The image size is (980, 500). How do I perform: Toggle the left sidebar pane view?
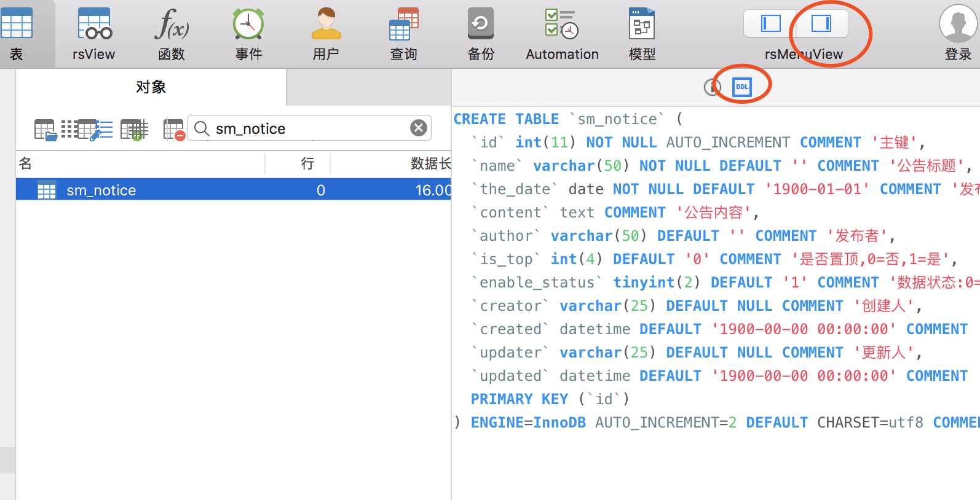(770, 23)
